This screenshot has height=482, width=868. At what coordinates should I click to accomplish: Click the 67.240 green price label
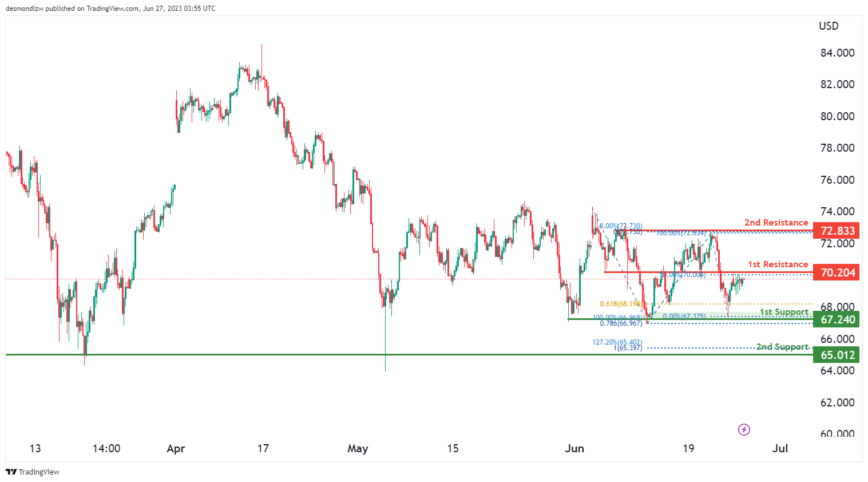pos(837,319)
